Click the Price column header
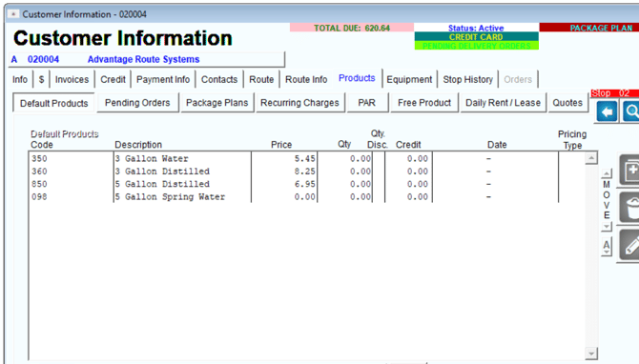The image size is (639, 364). pos(281,145)
